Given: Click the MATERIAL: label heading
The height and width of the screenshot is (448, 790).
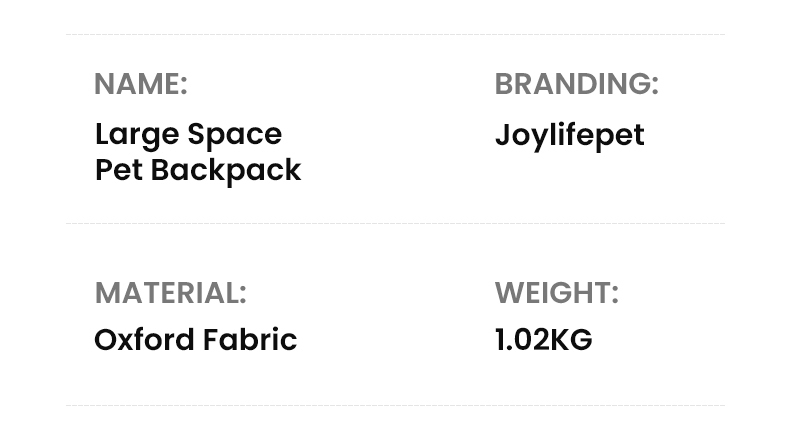Looking at the screenshot, I should [x=170, y=293].
